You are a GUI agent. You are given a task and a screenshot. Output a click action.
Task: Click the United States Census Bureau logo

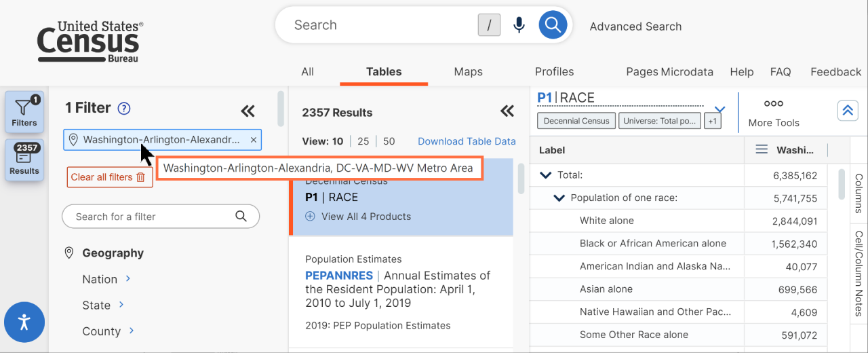pos(90,41)
